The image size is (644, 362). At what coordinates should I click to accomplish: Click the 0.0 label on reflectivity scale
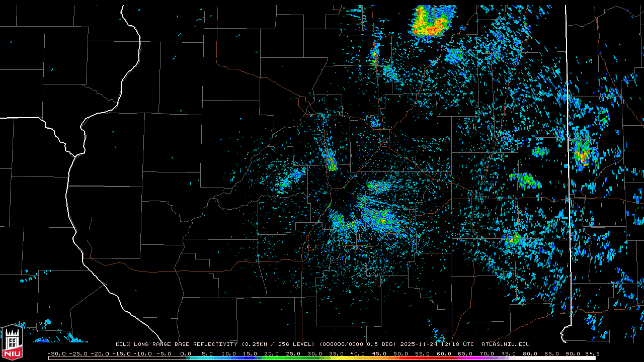click(x=186, y=354)
